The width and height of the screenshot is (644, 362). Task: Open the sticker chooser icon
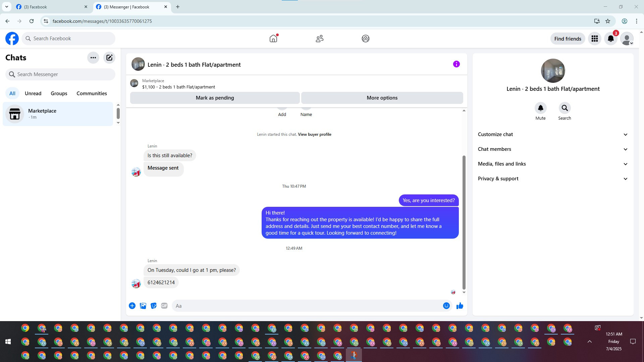[x=154, y=306]
